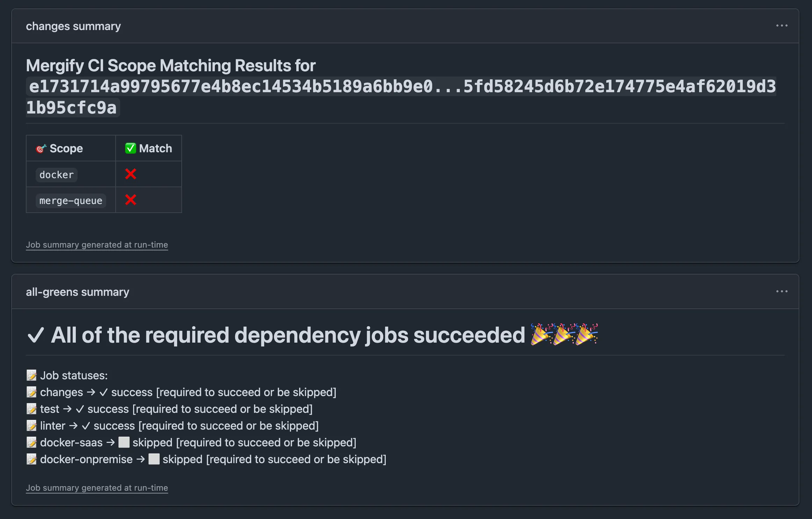Click the memo icon beside docker-onpremise status

coord(31,459)
